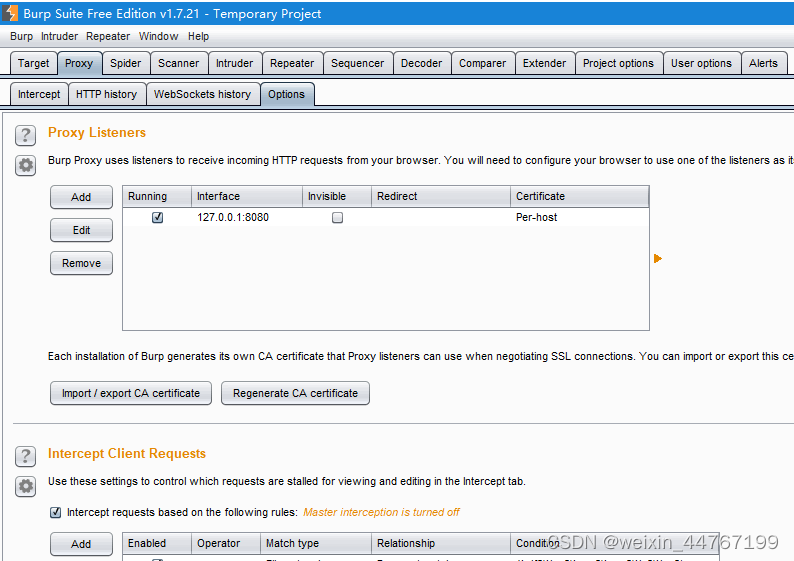Screen dimensions: 794x561
Task: Toggle Running checkbox for 127.0.0.1:8080 listener
Action: (157, 217)
